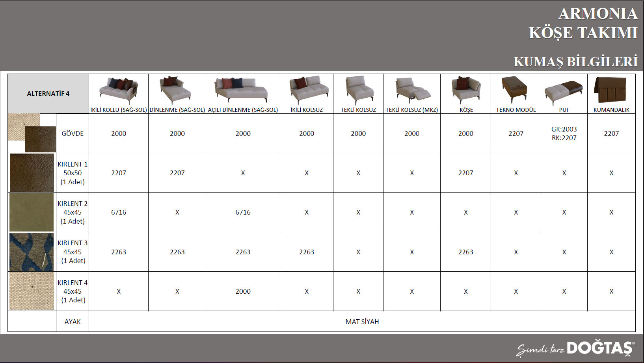Click the İKİLİ KOLSUZ KIRLENT 3 value 2263

(x=307, y=252)
